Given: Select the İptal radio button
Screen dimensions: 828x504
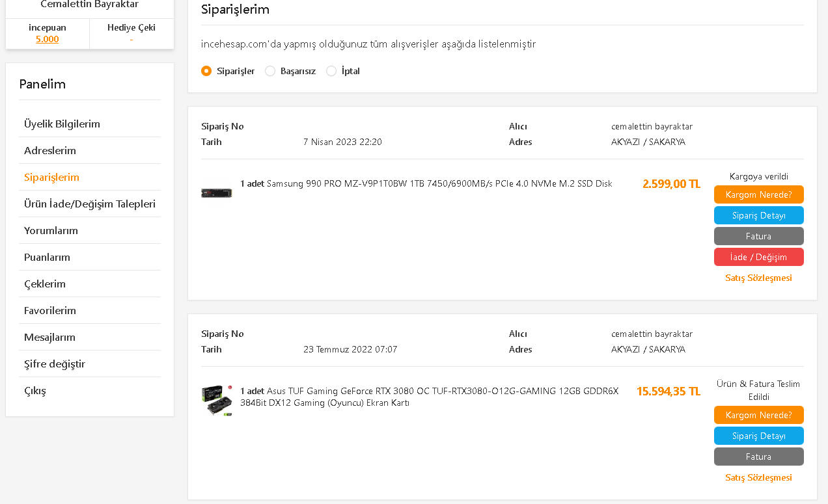Looking at the screenshot, I should point(331,71).
